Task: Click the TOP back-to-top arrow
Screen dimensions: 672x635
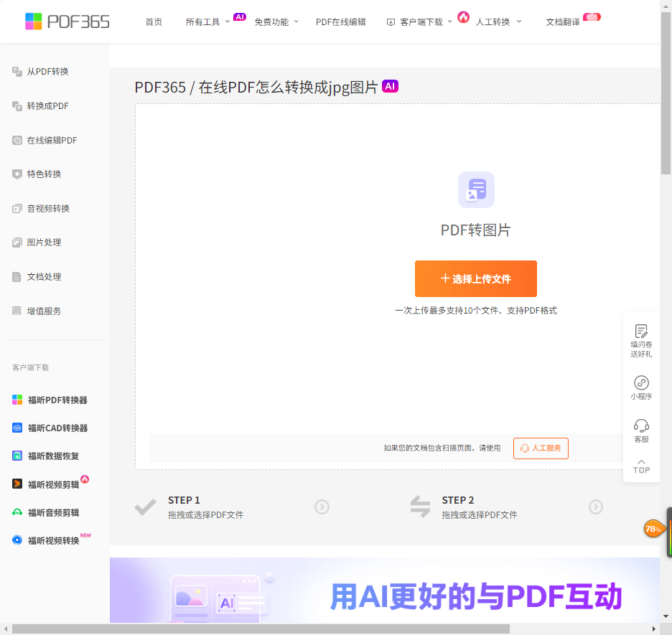Action: [x=641, y=466]
